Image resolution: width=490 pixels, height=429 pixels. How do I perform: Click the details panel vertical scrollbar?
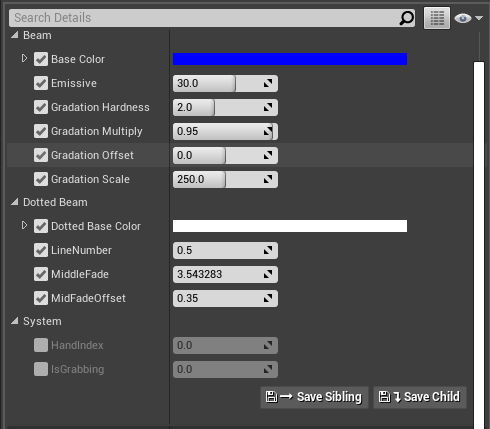tap(479, 245)
